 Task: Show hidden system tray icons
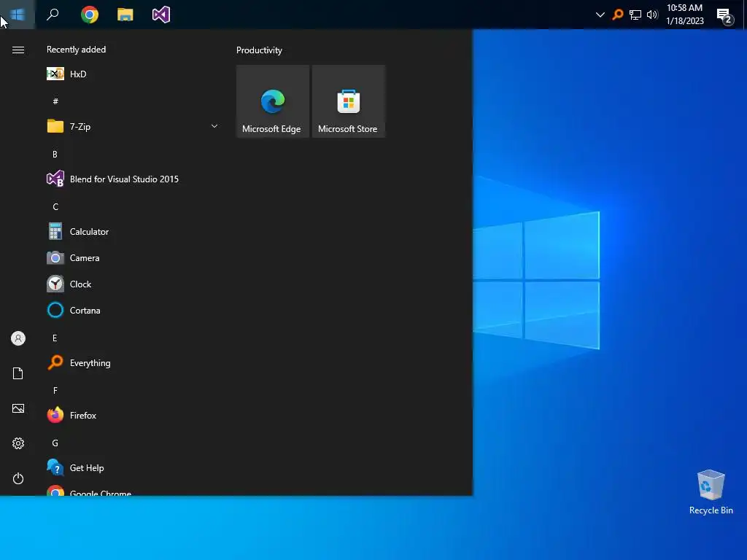click(x=600, y=15)
